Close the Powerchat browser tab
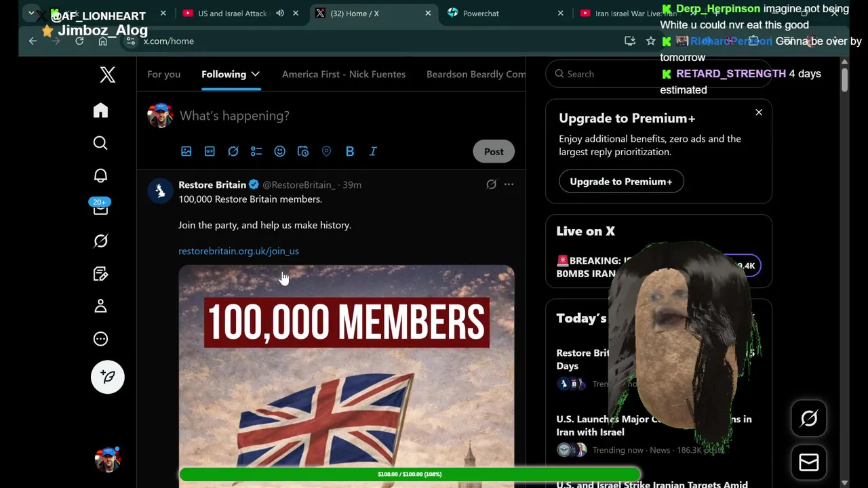Viewport: 868px width, 488px height. coord(560,14)
